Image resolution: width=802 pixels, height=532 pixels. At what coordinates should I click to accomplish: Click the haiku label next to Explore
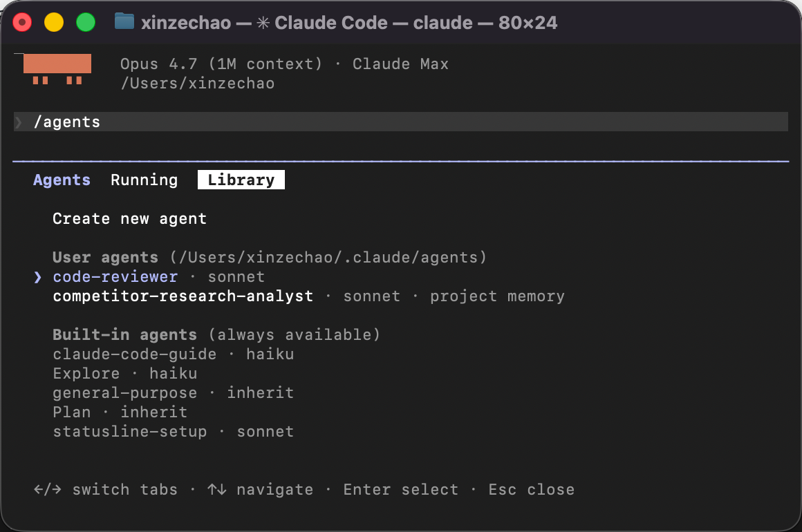coord(174,374)
